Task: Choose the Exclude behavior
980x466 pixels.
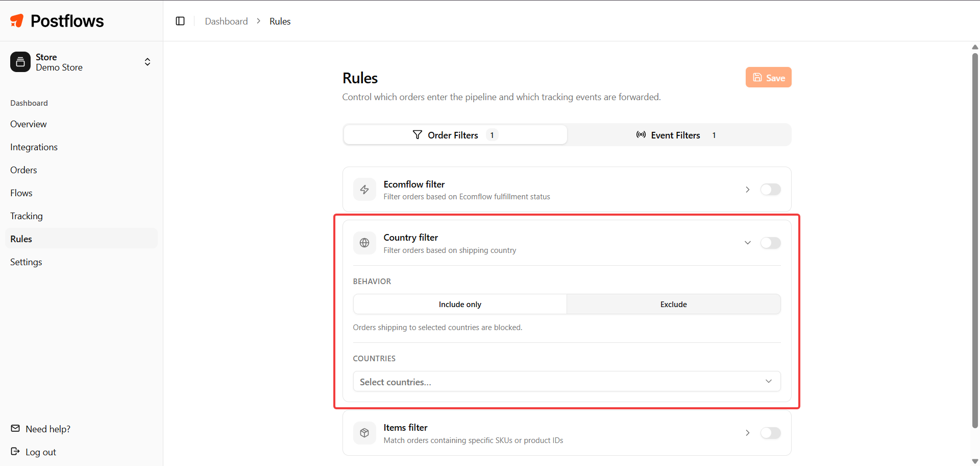Action: pyautogui.click(x=673, y=304)
